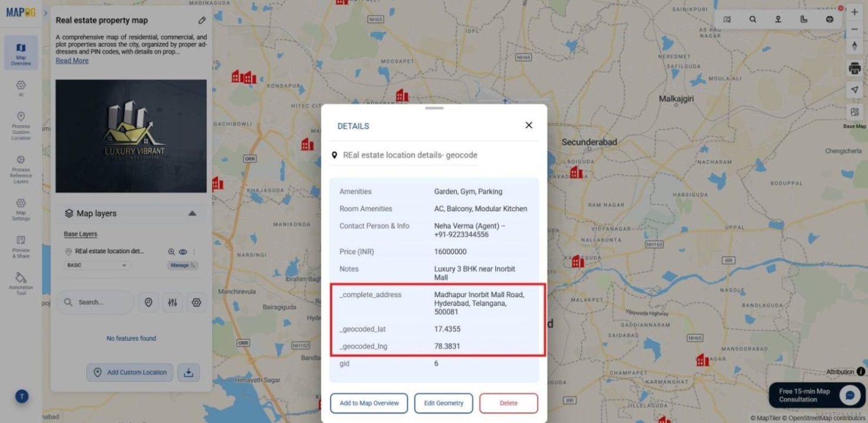
Task: Toggle visibility of REal estate location layer
Action: pyautogui.click(x=183, y=251)
